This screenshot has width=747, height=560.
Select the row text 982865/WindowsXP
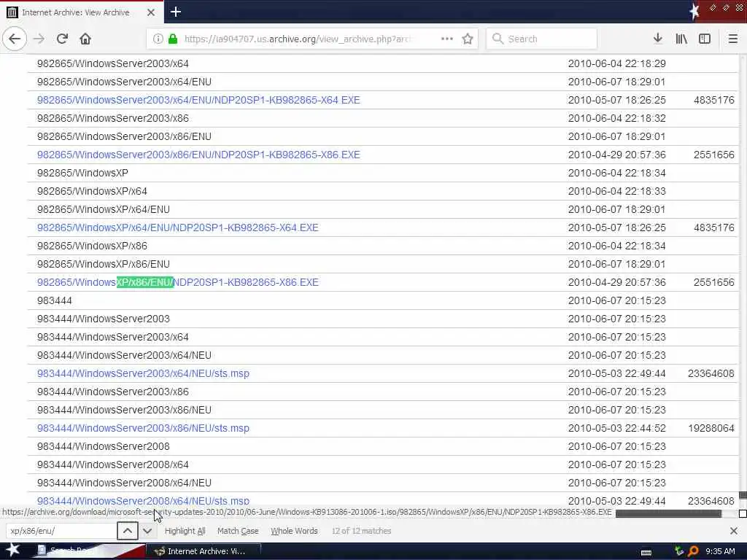point(82,173)
